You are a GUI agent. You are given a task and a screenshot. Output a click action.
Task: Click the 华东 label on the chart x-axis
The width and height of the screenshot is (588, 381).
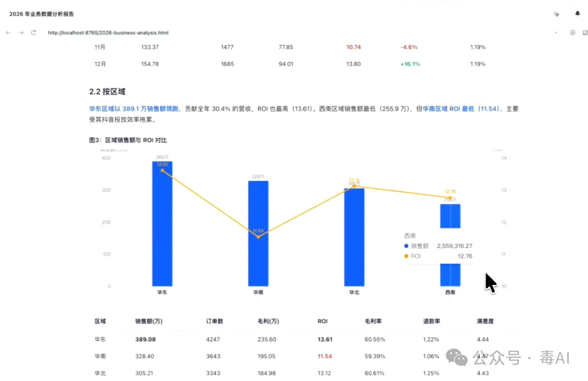tap(162, 292)
